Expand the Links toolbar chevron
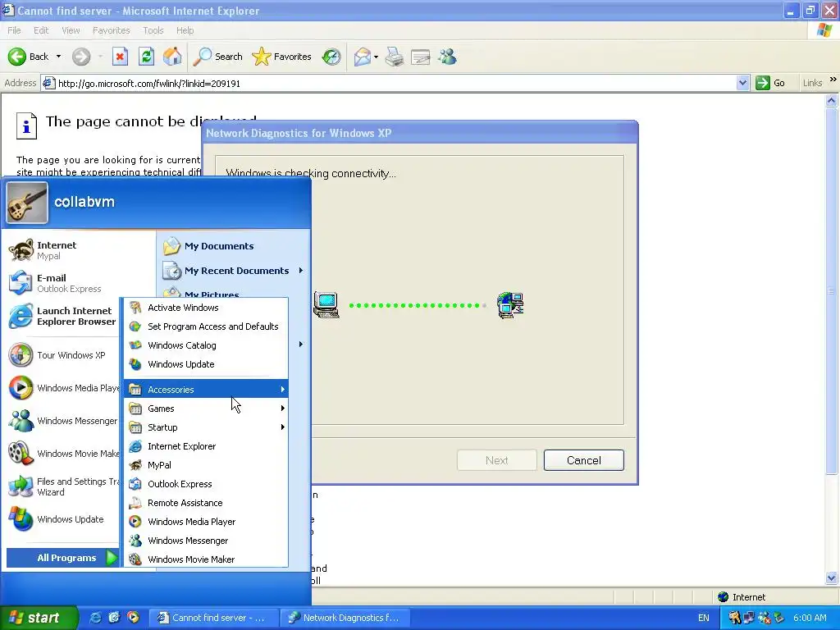This screenshot has height=630, width=840. click(833, 80)
